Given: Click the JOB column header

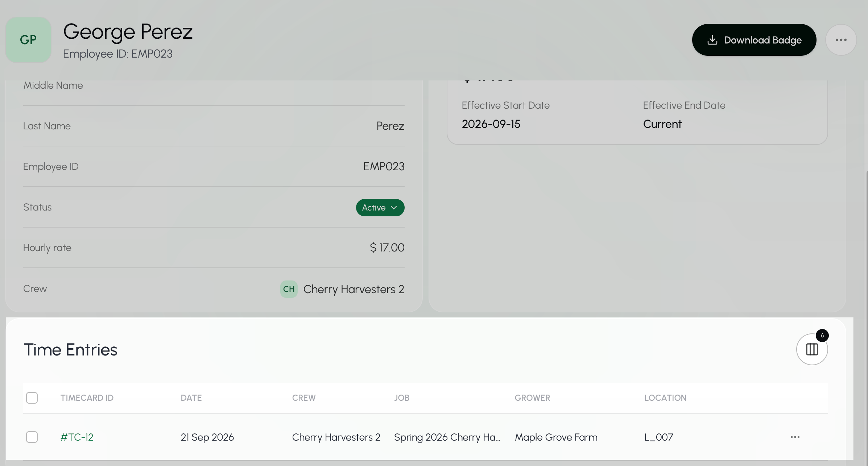Looking at the screenshot, I should (402, 398).
